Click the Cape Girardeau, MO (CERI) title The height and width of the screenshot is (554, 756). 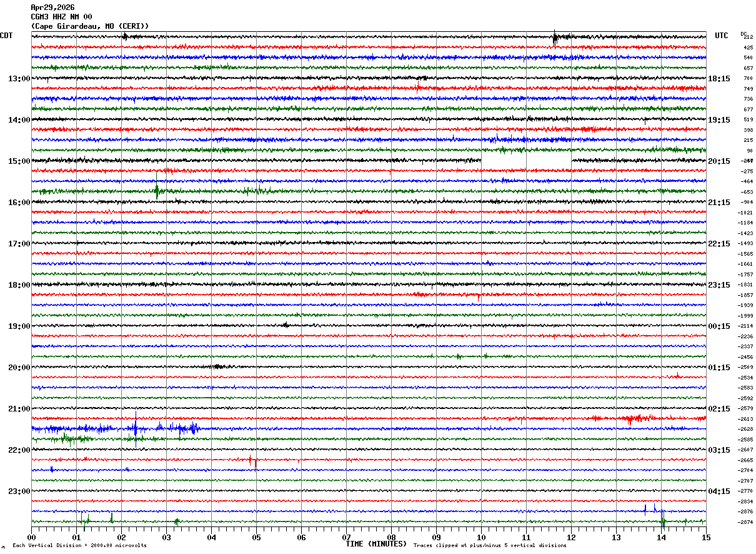tap(90, 26)
